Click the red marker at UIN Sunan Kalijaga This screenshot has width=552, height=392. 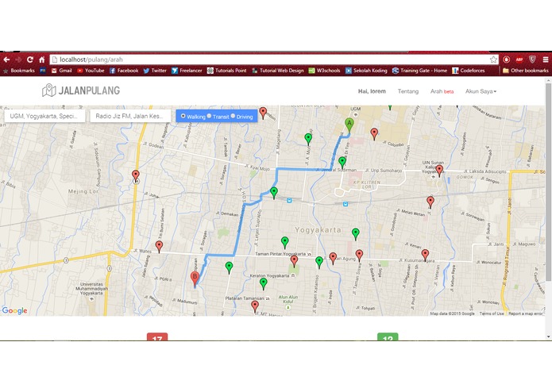(439, 171)
